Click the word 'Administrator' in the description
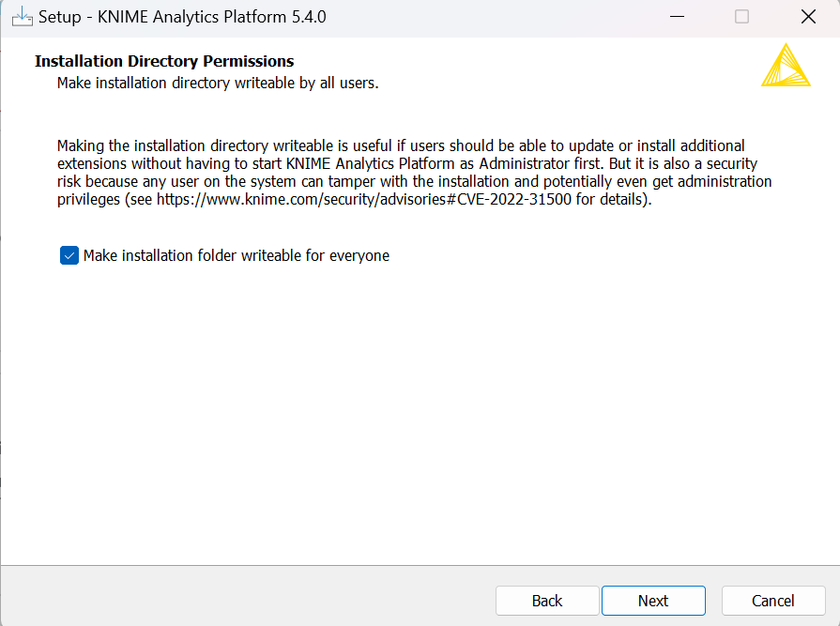Image resolution: width=840 pixels, height=626 pixels. click(512, 163)
